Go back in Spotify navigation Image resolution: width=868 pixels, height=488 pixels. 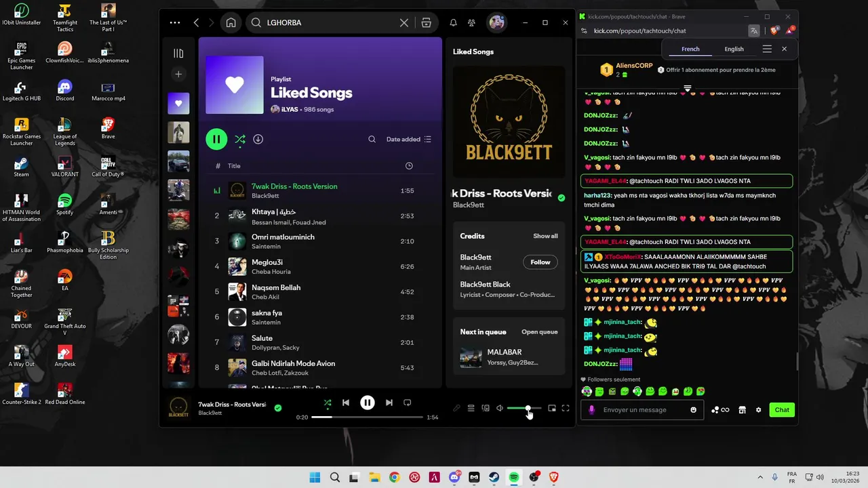(x=197, y=22)
